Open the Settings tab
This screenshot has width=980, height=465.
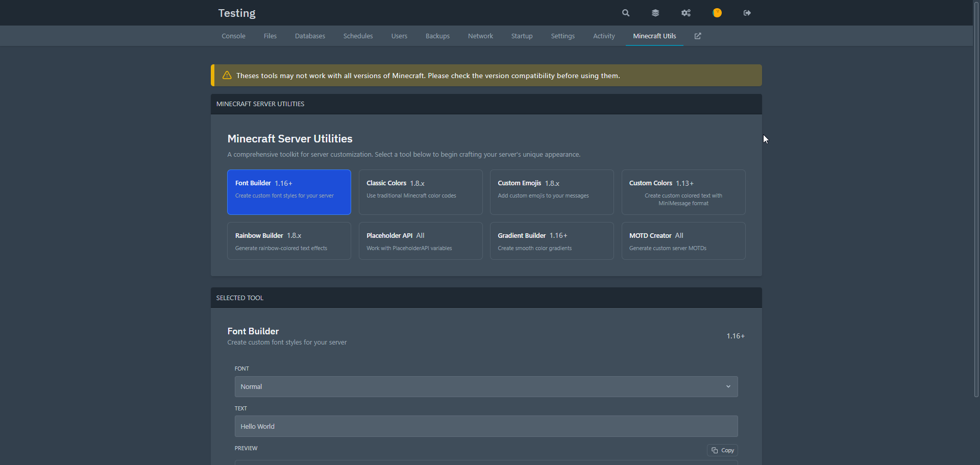[x=562, y=36]
